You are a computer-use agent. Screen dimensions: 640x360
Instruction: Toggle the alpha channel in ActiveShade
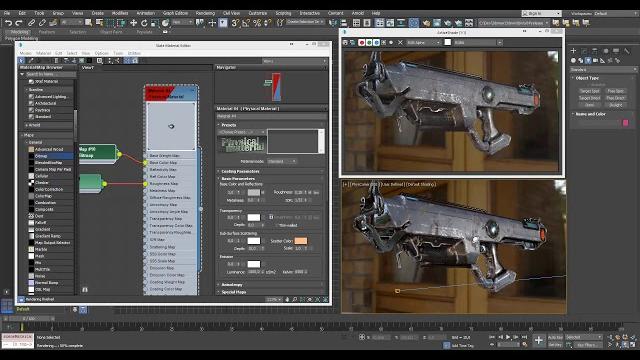pos(384,42)
